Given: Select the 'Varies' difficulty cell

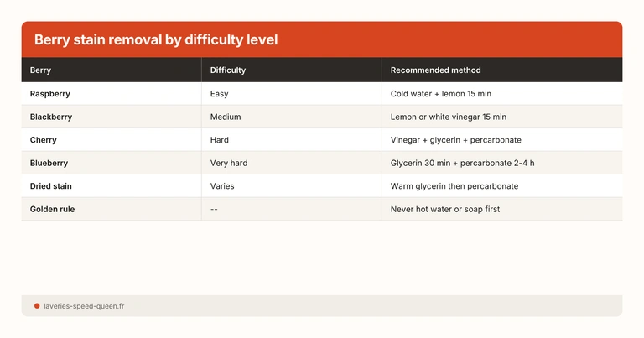Looking at the screenshot, I should coord(222,186).
